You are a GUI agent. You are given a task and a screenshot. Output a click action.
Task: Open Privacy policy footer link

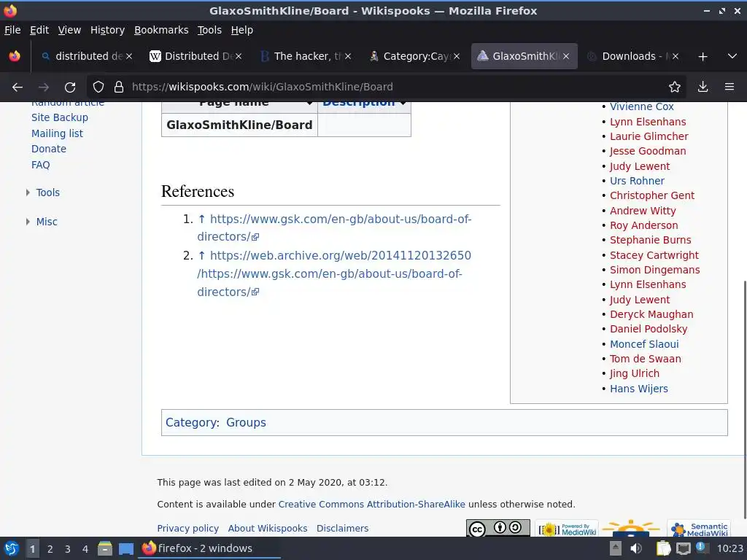pos(187,529)
